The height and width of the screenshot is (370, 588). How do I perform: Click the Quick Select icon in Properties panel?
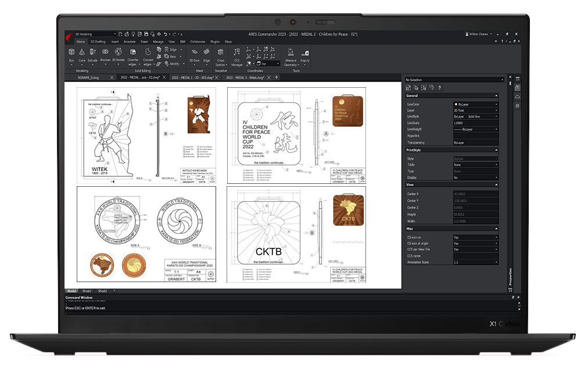(x=408, y=87)
